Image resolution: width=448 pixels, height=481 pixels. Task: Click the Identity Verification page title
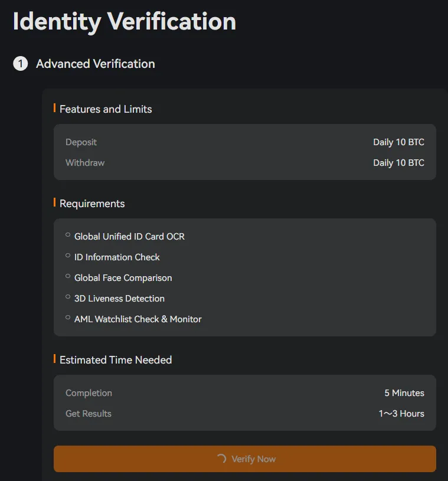(125, 22)
